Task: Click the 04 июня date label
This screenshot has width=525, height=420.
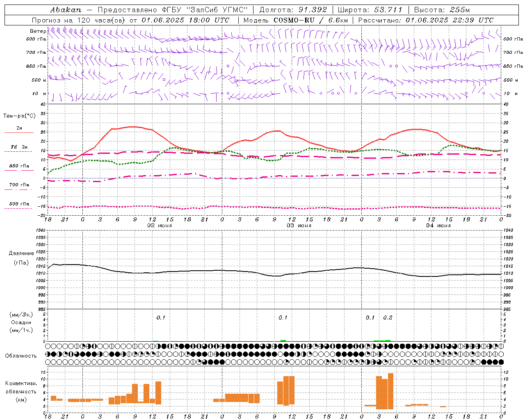Action: [x=438, y=226]
